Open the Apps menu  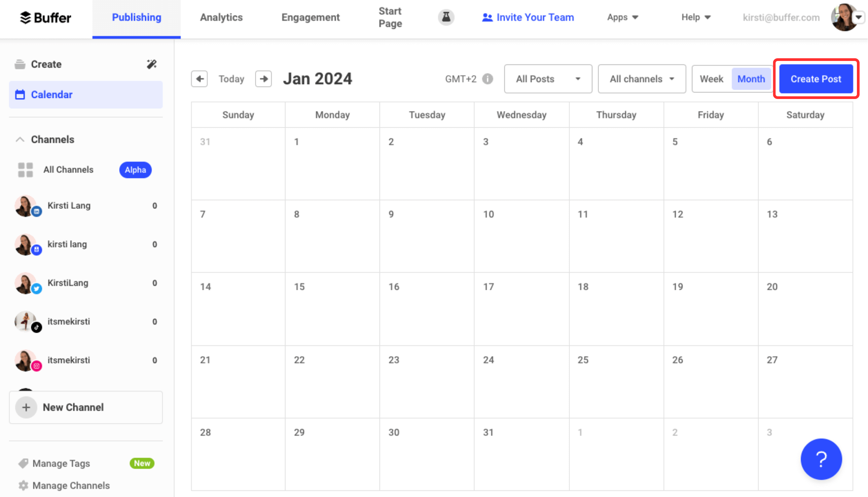tap(622, 17)
